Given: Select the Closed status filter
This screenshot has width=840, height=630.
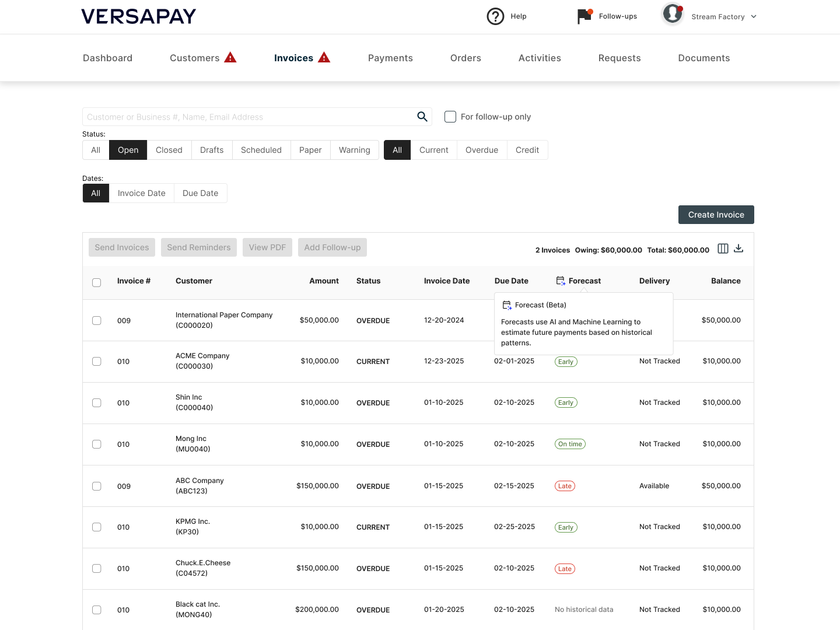Looking at the screenshot, I should point(169,150).
